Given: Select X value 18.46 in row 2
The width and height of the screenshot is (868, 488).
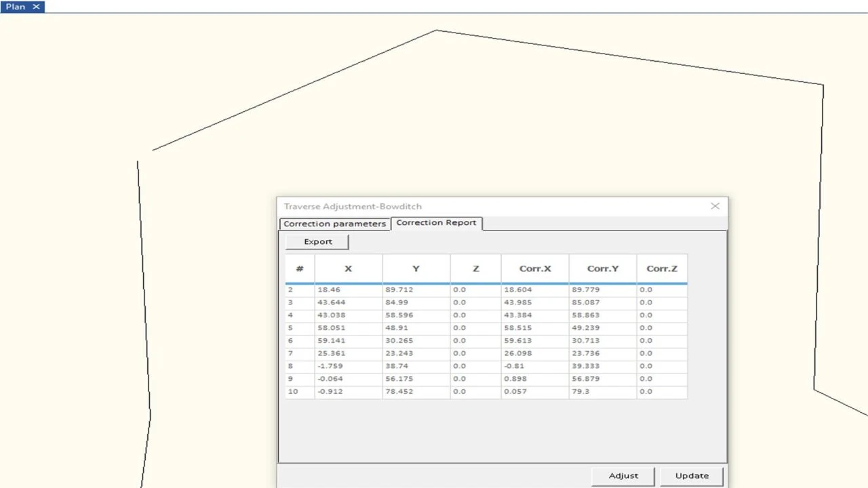Looking at the screenshot, I should (x=349, y=289).
